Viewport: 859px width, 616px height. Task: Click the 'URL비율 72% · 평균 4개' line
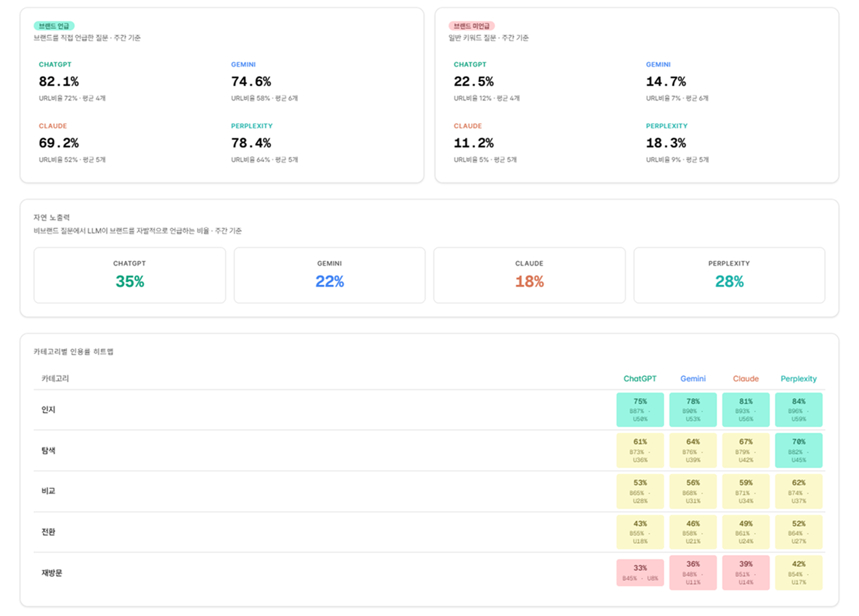tap(72, 98)
